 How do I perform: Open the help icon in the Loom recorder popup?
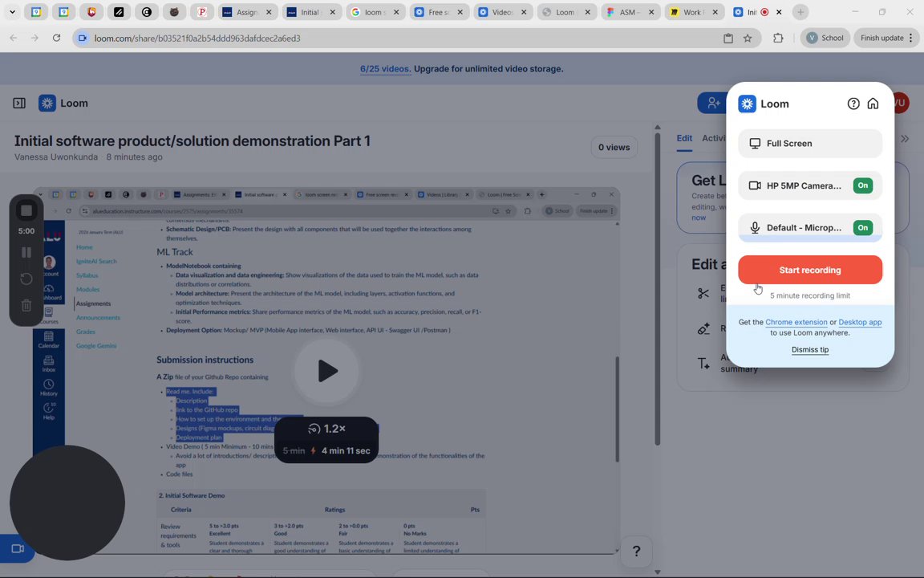click(853, 104)
